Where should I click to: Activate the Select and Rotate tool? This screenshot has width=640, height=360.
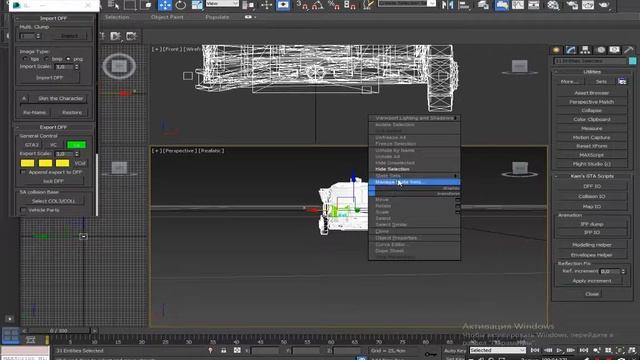pos(181,5)
